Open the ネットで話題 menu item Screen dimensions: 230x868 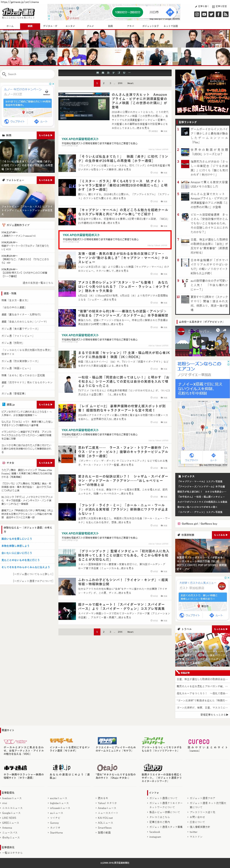click(x=170, y=26)
